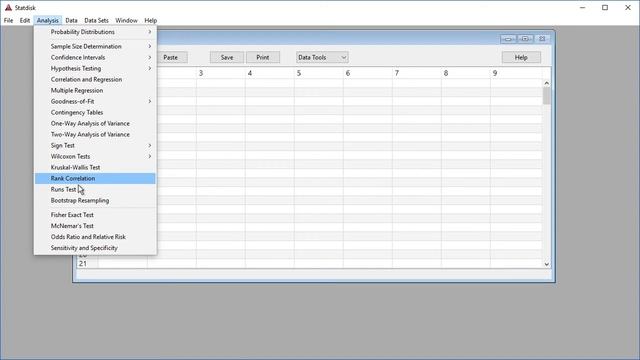Choose Correlation and Regression

(95, 80)
